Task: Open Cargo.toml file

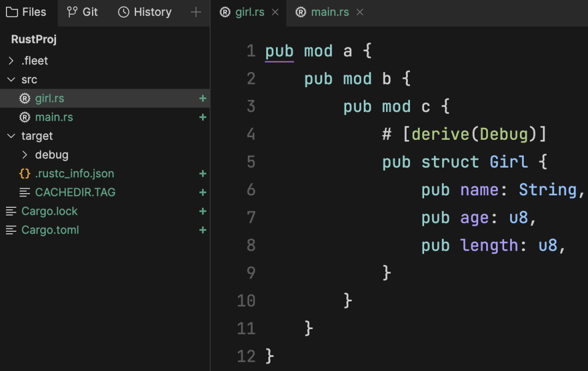Action: click(x=105, y=230)
